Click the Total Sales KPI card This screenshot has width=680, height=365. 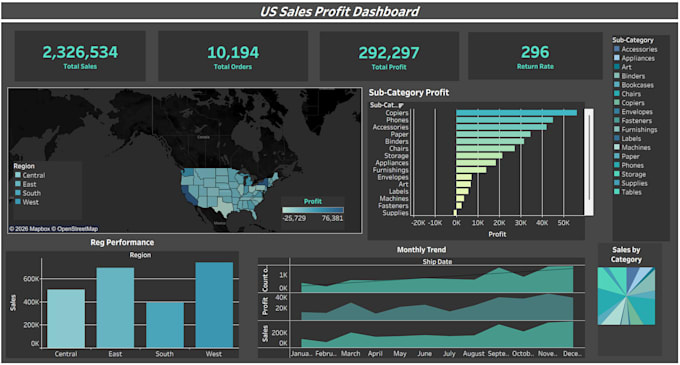tap(80, 56)
